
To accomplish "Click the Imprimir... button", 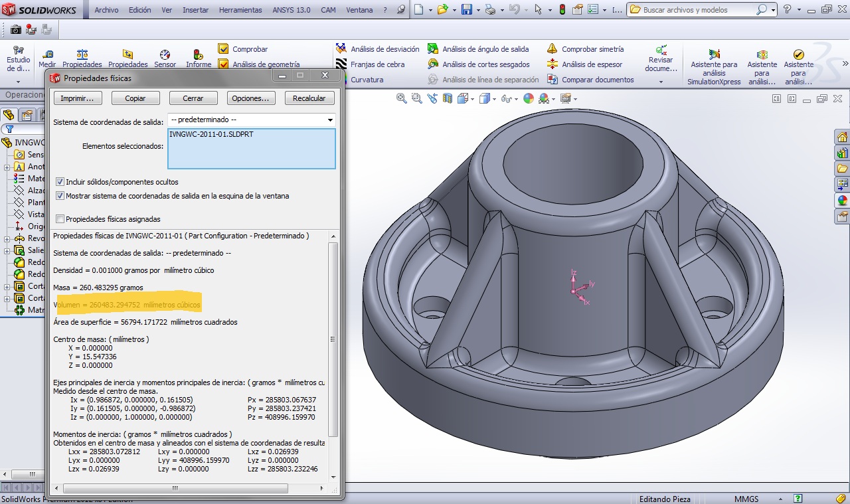I will pos(78,98).
